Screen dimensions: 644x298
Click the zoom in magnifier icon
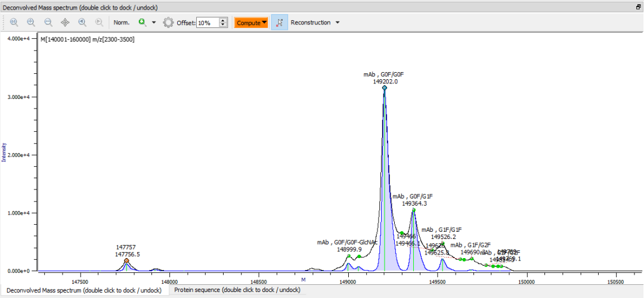[31, 23]
